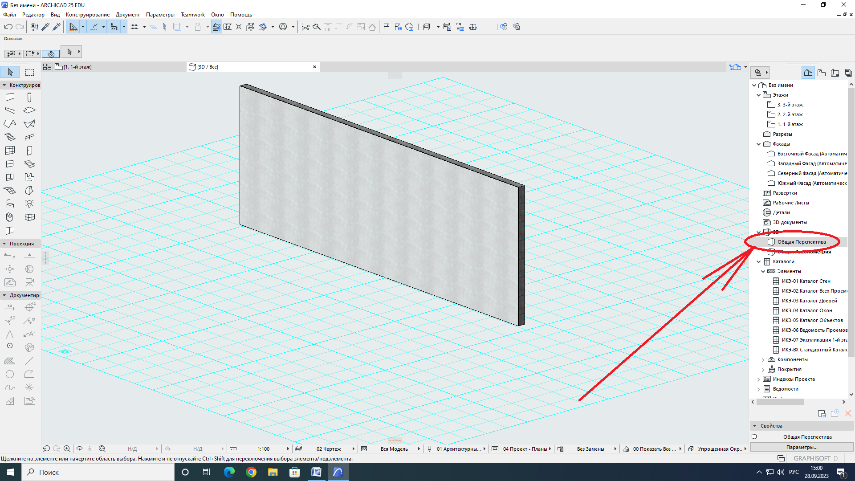Expand the Покрытия group in Navigator
The image size is (855, 481).
(763, 369)
